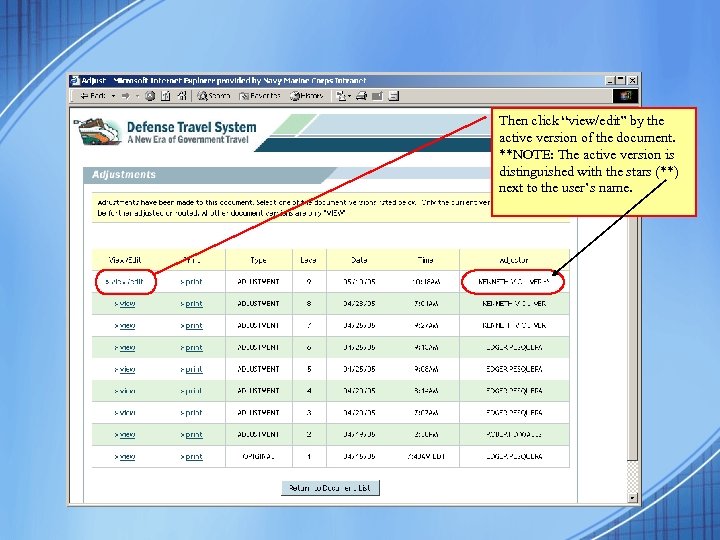
Task: Click the Internet Explorer page icon in title bar
Action: pyautogui.click(x=75, y=81)
